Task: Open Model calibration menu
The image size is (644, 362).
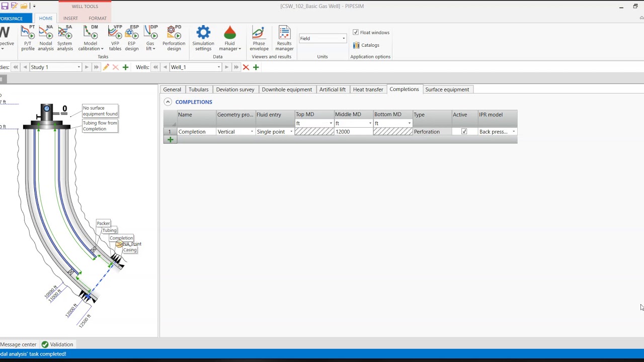Action: (91, 38)
